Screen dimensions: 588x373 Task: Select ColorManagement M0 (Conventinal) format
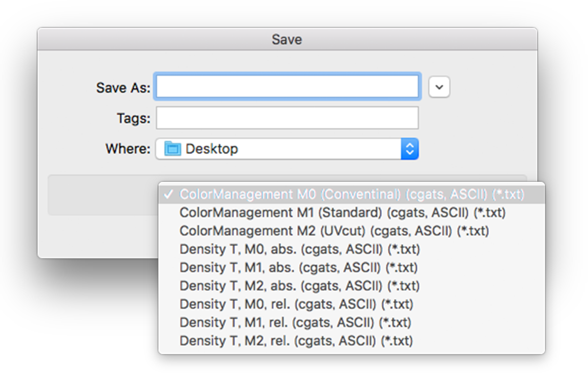coord(352,194)
